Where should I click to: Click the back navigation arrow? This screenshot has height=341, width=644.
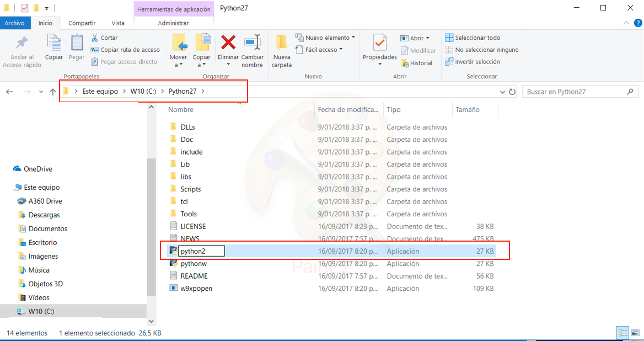[9, 92]
